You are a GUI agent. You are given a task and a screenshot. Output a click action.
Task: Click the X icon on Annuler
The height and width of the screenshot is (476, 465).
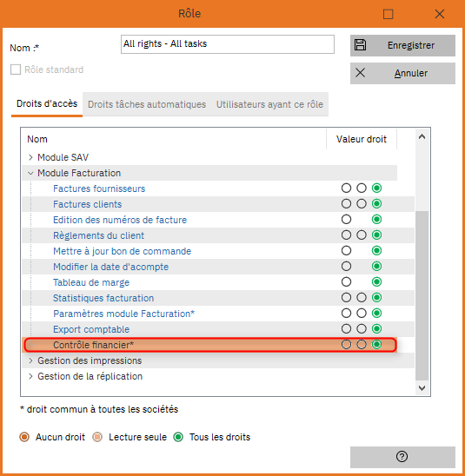(x=360, y=73)
